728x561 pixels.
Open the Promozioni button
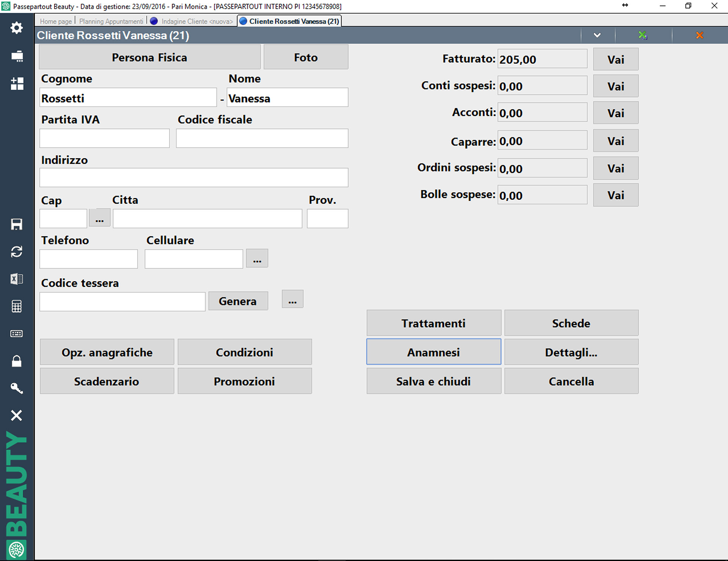coord(245,381)
